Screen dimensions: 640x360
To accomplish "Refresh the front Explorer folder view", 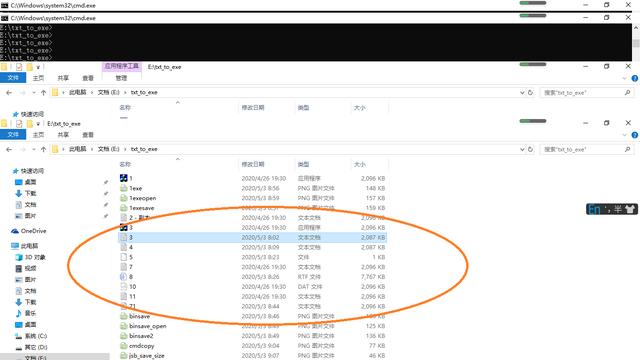I will coord(530,149).
